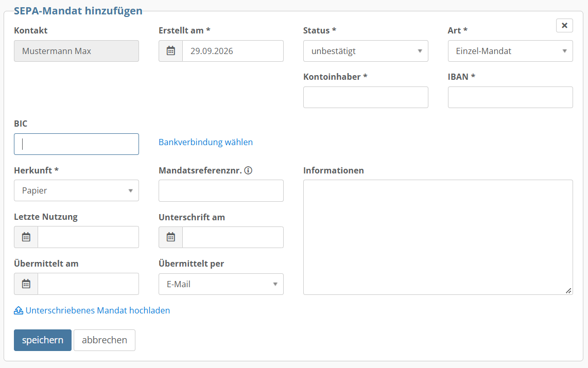Grab the Informationen textarea resize handle
The image size is (588, 368).
pos(568,291)
